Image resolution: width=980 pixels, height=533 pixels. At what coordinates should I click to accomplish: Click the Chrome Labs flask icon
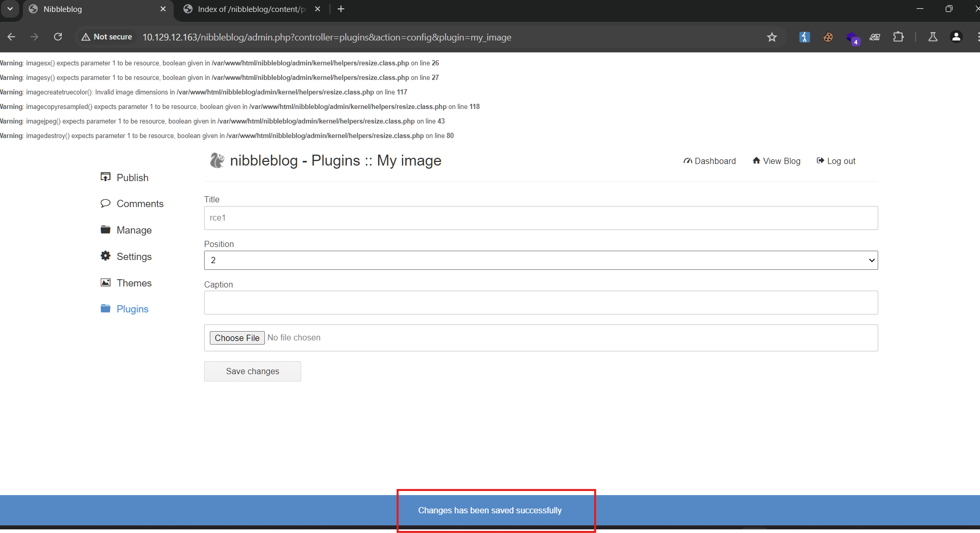[x=933, y=37]
